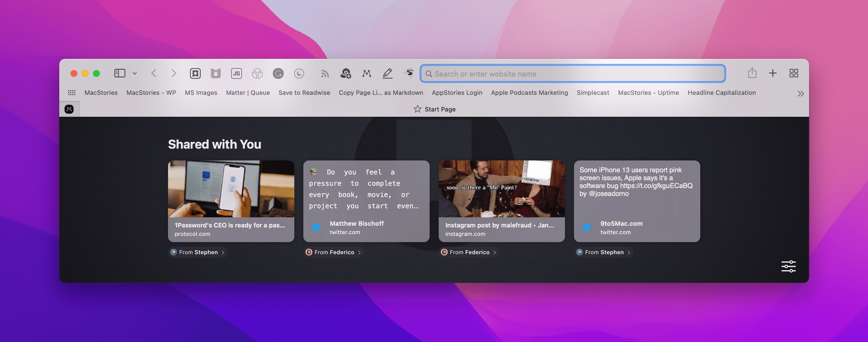Screen dimensions: 868x342
Task: Open the bookmark star extension icon
Action: pyautogui.click(x=195, y=74)
